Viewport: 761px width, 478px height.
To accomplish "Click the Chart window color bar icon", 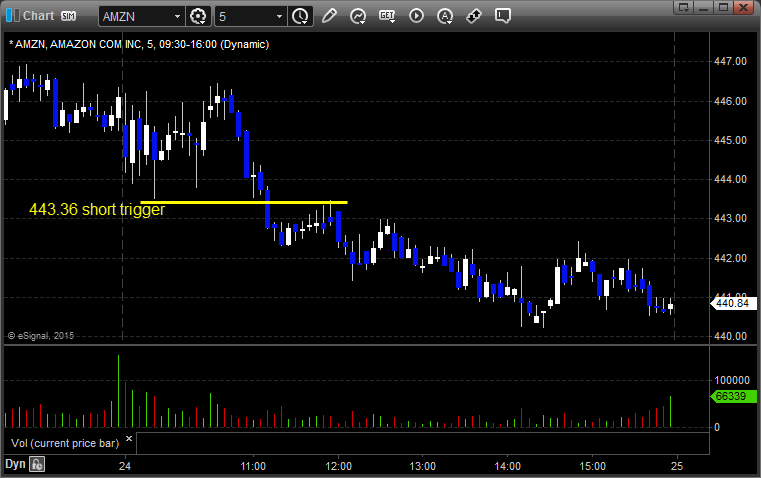I will (x=12, y=16).
